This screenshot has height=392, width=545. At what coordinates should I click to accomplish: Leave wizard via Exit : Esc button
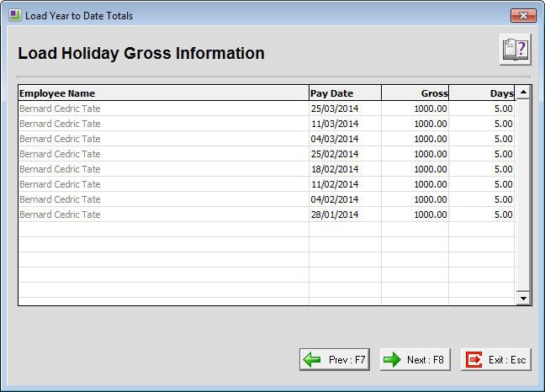(496, 359)
